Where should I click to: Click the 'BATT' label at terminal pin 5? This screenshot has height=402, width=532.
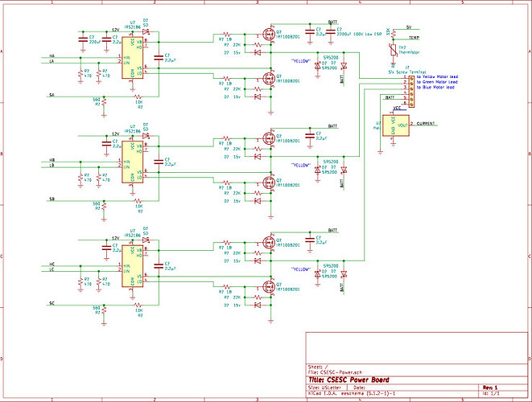390,97
